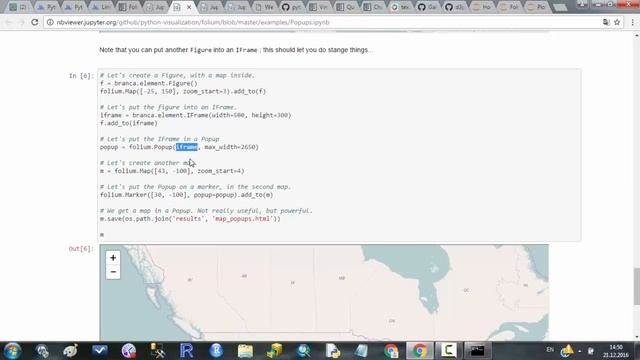This screenshot has width=640, height=360.
Task: Switch to the active Chrome taskbar window
Action: [419, 351]
